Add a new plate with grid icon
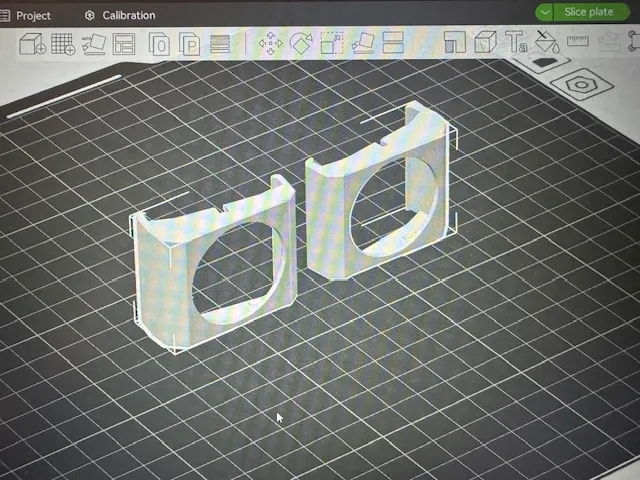640x480 pixels. point(63,44)
